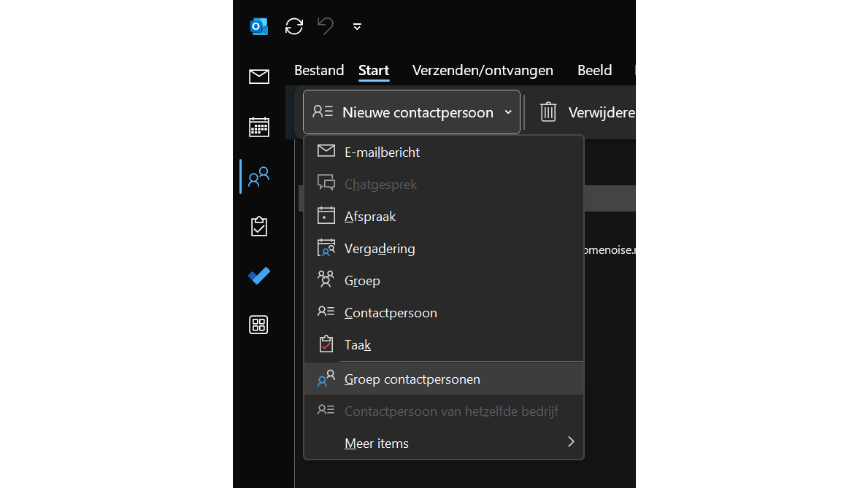Open the People contacts icon

tap(259, 177)
